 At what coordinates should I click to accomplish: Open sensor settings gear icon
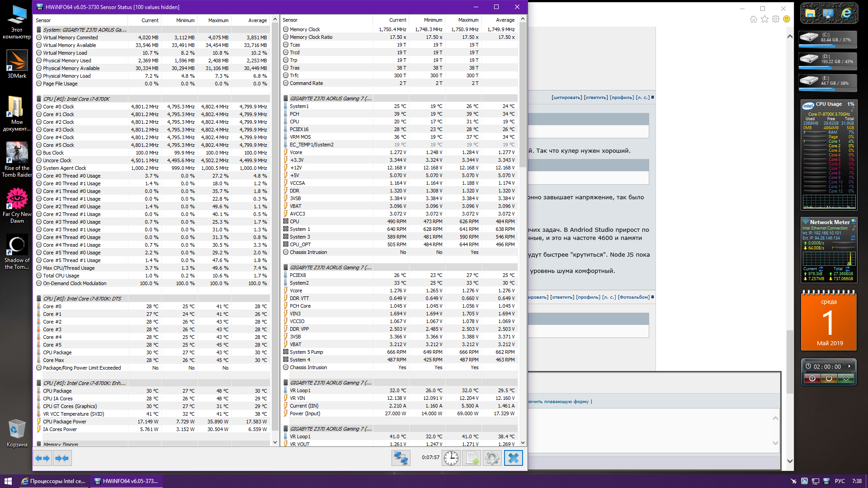(x=492, y=458)
